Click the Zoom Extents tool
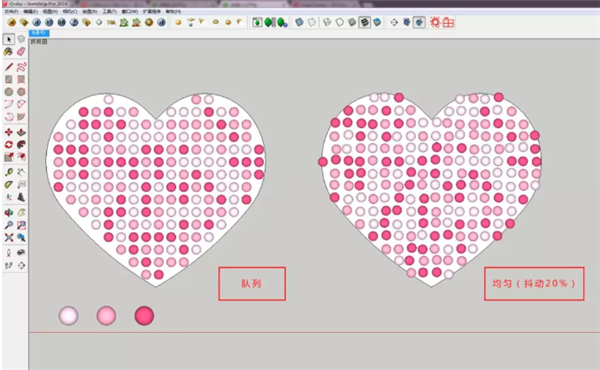The width and height of the screenshot is (600, 370). [x=9, y=238]
